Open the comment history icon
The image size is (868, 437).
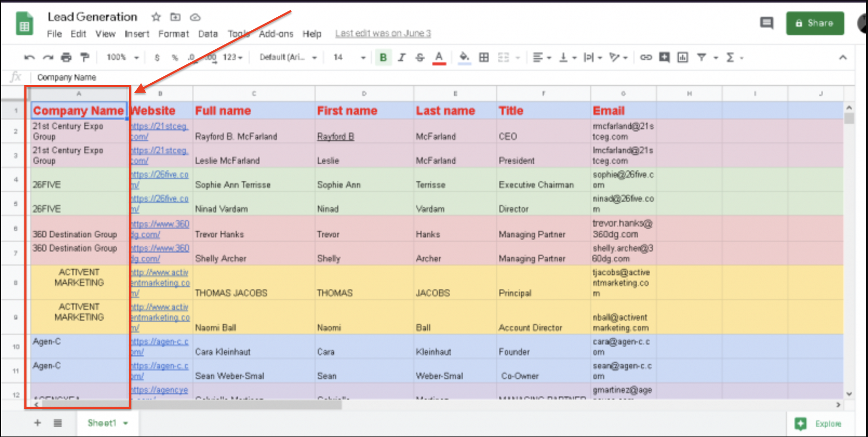[x=766, y=23]
